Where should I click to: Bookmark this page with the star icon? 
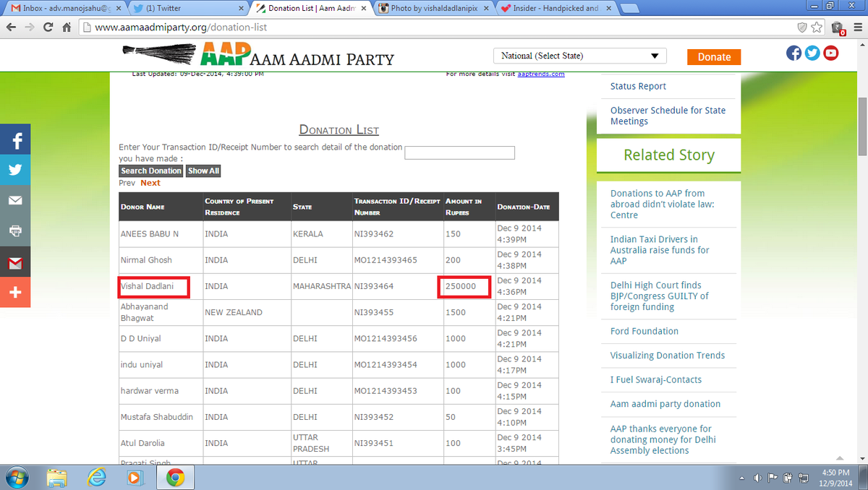pos(817,27)
